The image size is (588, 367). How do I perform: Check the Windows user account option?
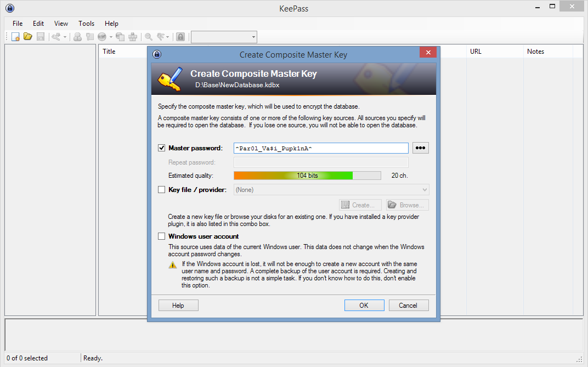point(162,236)
